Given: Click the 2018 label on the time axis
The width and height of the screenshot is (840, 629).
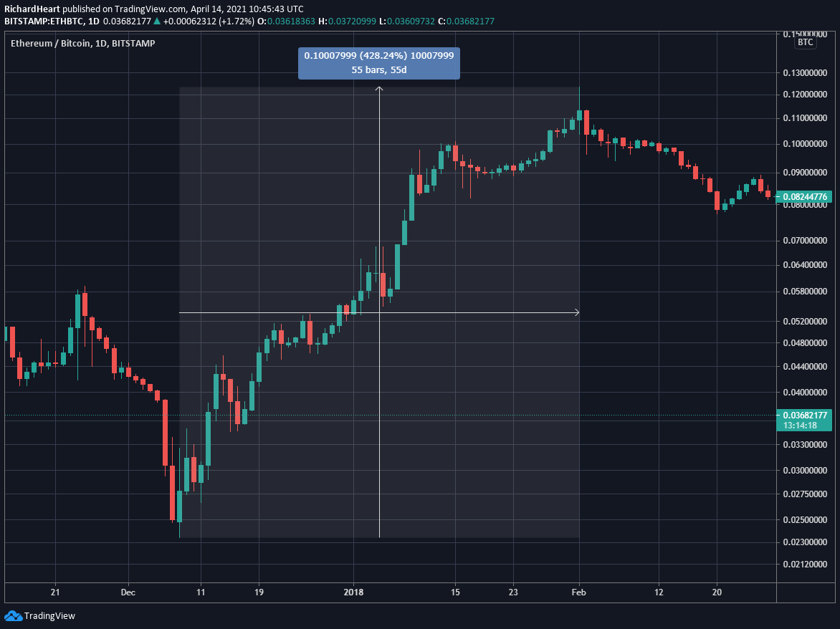Looking at the screenshot, I should (x=353, y=592).
